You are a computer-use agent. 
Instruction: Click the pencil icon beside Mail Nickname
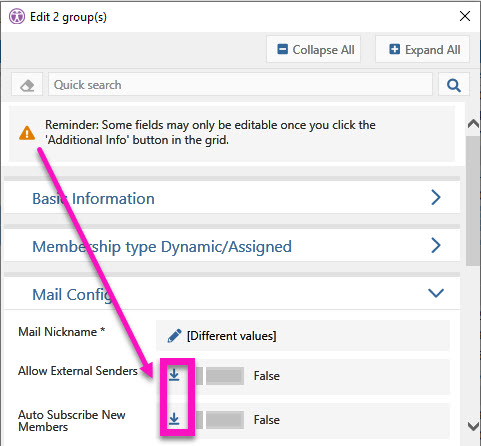click(174, 336)
